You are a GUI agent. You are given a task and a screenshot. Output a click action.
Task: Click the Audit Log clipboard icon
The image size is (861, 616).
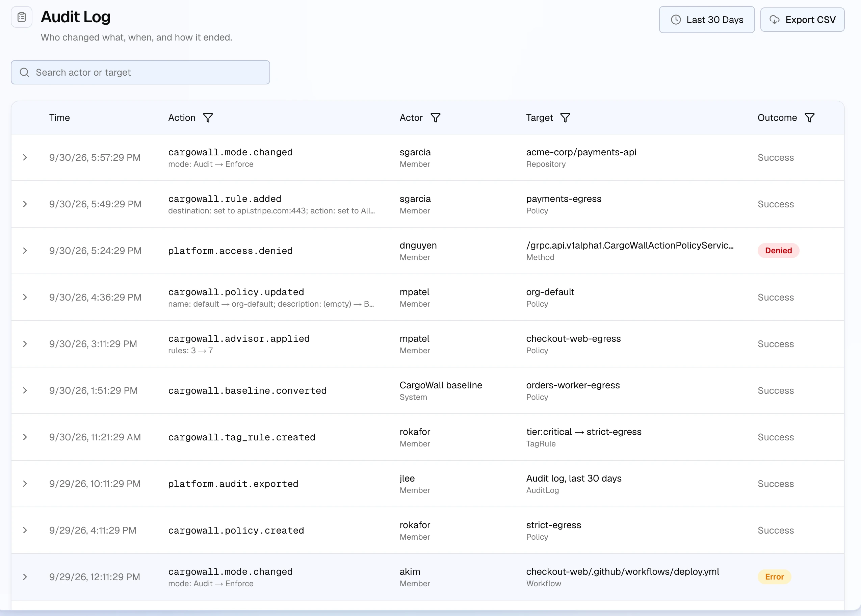tap(22, 17)
